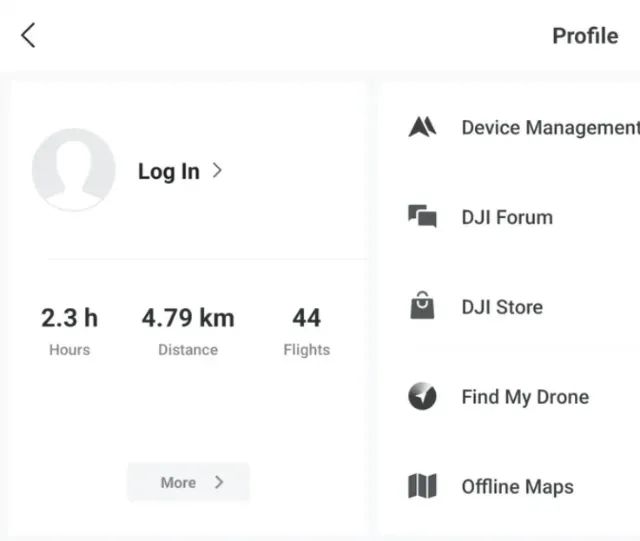Click the Find My Drone compass icon
This screenshot has width=640, height=541.
tap(422, 396)
